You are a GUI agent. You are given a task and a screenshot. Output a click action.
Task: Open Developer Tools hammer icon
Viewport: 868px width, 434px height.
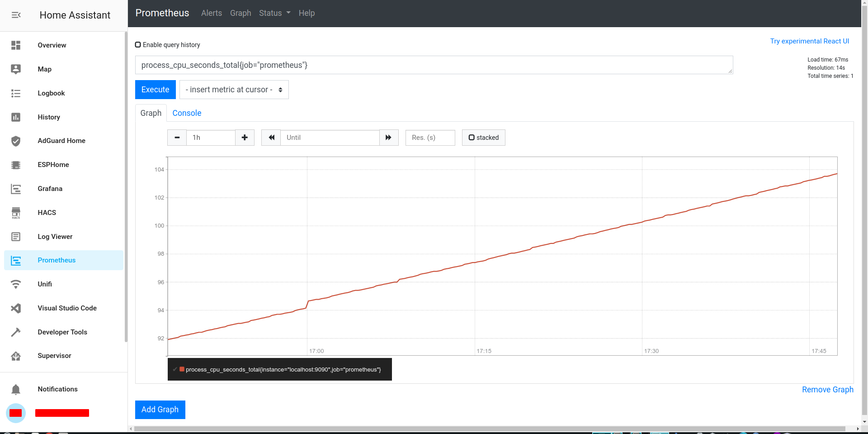[x=16, y=332]
